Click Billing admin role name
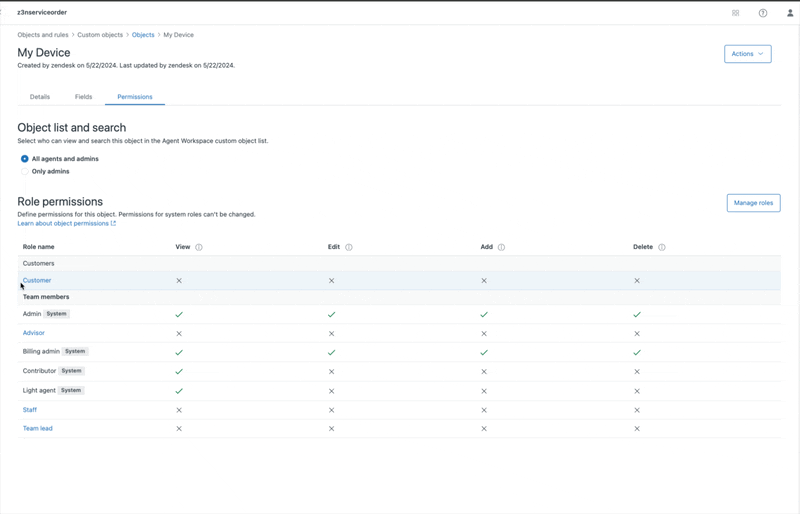800x514 pixels. coord(41,351)
